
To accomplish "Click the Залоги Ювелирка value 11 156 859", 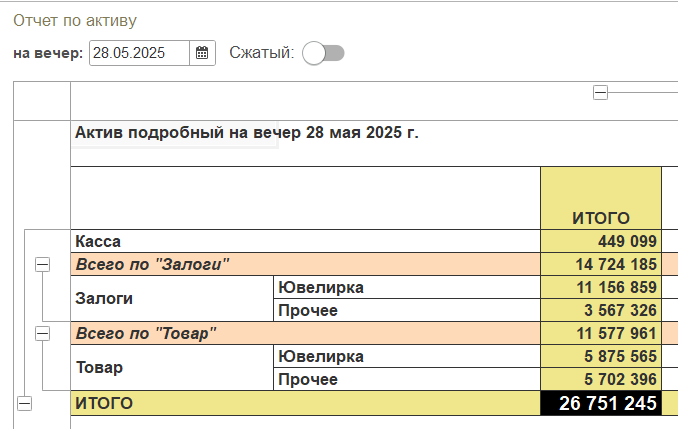I will pyautogui.click(x=601, y=287).
